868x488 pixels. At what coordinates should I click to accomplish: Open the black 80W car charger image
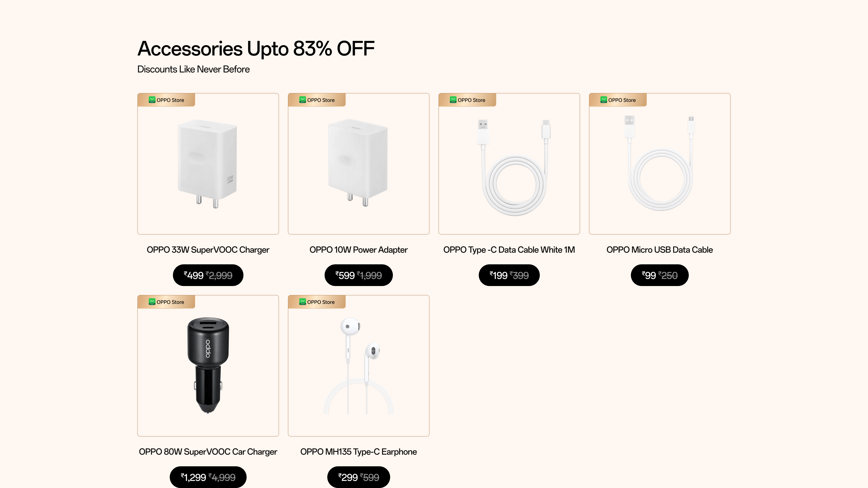tap(208, 365)
